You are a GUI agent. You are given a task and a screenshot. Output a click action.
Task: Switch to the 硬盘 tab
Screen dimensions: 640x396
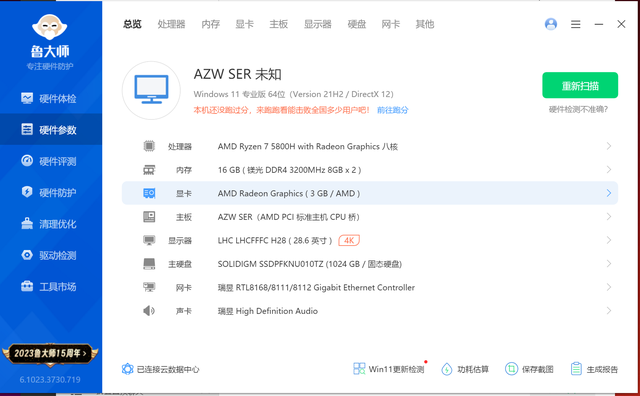pyautogui.click(x=357, y=24)
